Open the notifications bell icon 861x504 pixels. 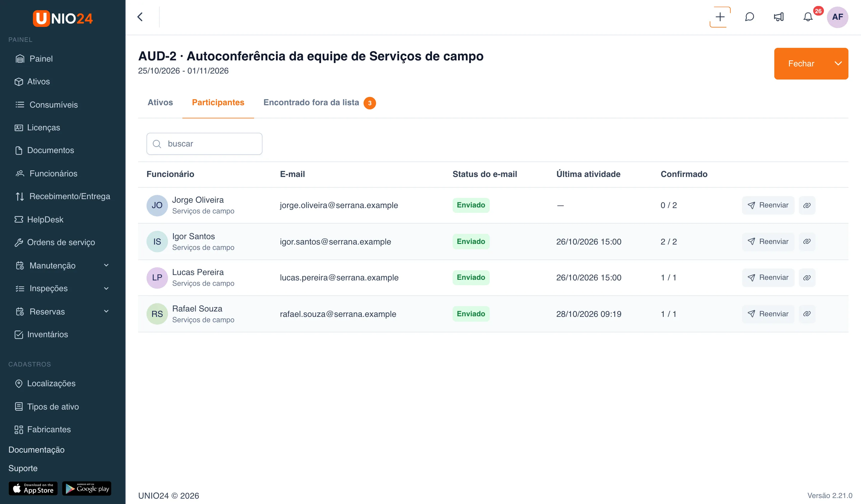(x=808, y=17)
